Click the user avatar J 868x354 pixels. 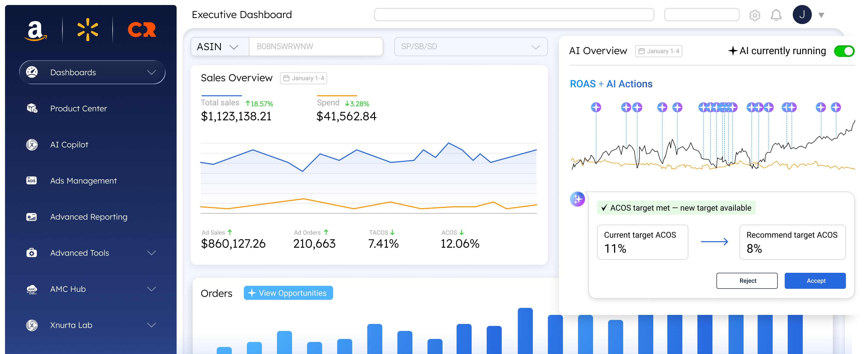[x=802, y=15]
